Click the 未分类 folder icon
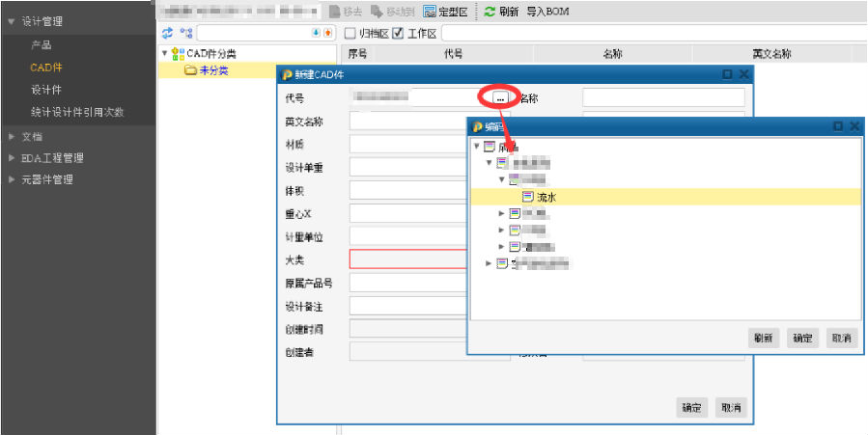868x435 pixels. click(190, 70)
